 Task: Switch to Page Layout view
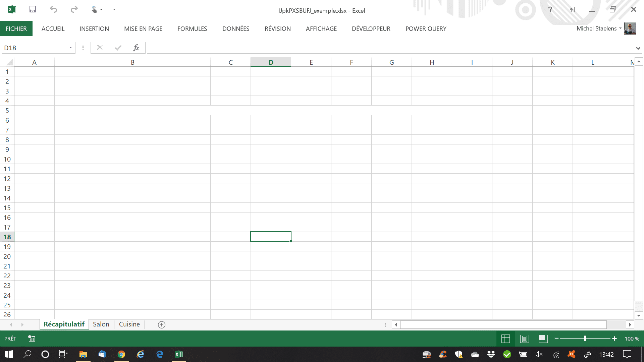click(x=525, y=339)
